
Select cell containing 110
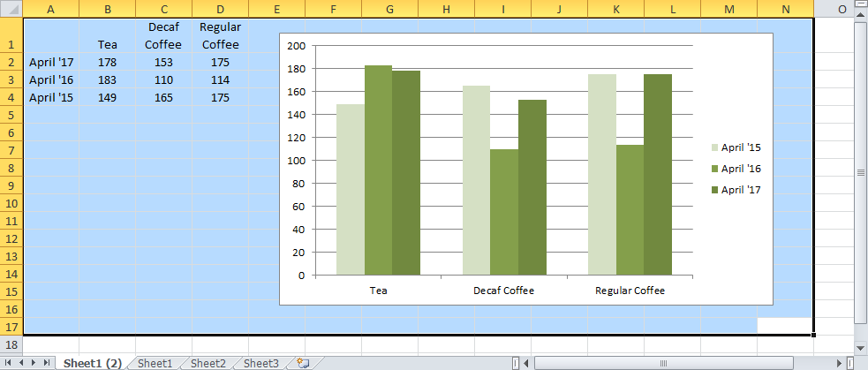[164, 79]
